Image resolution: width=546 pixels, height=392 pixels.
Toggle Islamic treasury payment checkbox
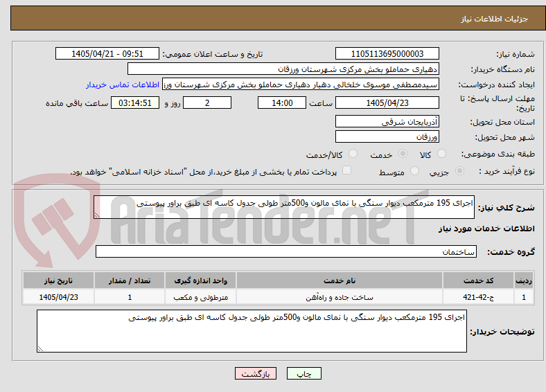click(346, 170)
